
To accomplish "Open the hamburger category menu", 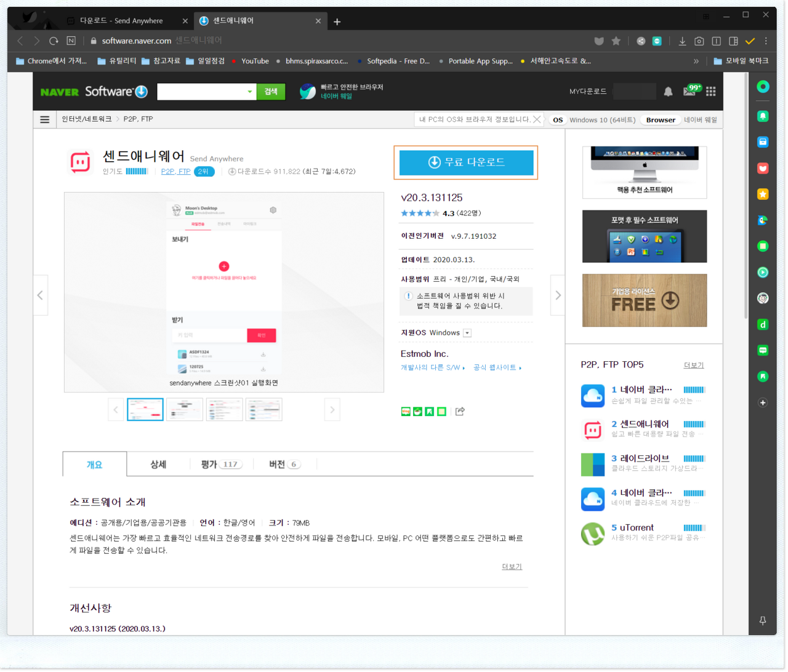I will tap(45, 119).
